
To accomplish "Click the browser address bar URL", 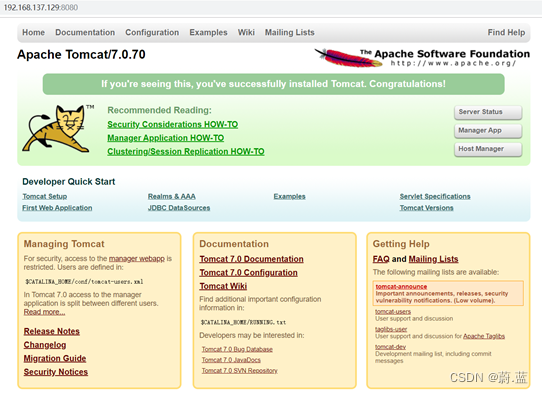I will click(41, 8).
